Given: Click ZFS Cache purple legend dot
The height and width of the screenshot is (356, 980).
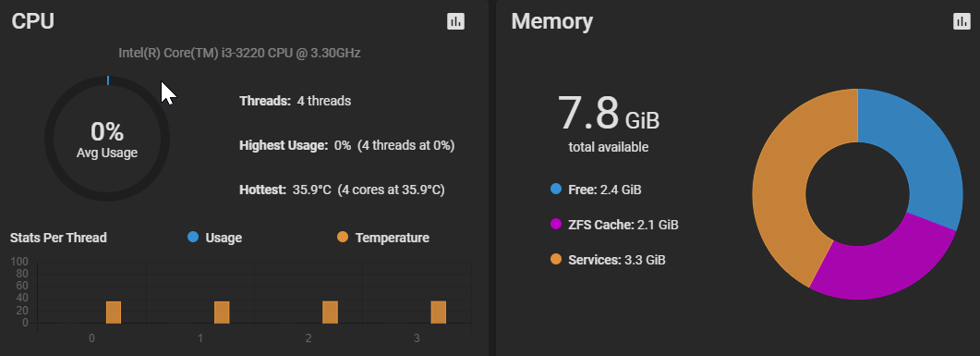Looking at the screenshot, I should point(556,224).
